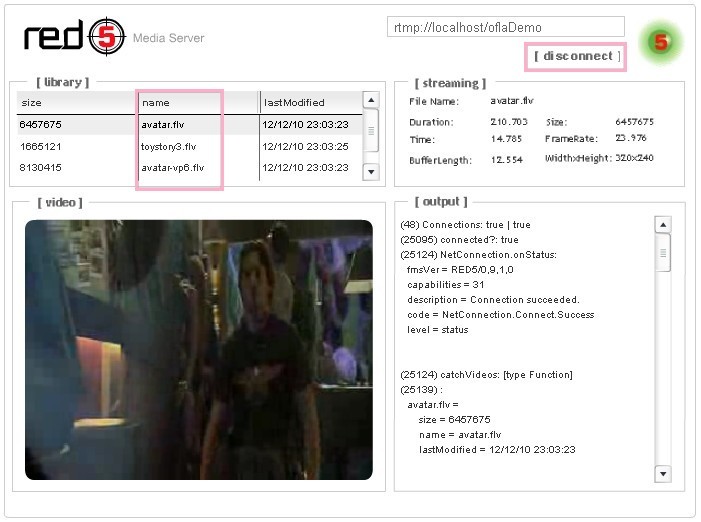Image resolution: width=701 pixels, height=522 pixels.
Task: Click output line code = NetConnection.Connect.Success
Action: [x=501, y=315]
